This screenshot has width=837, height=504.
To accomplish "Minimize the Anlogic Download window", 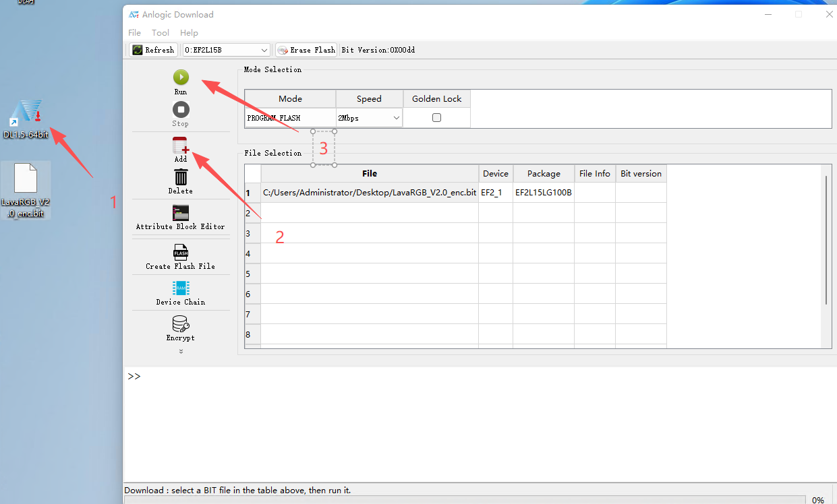I will [768, 14].
